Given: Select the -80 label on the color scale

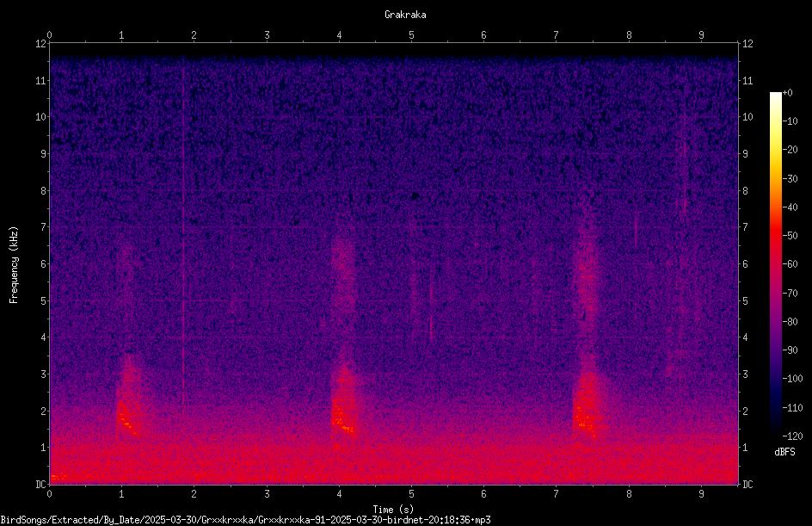Looking at the screenshot, I should coord(790,322).
